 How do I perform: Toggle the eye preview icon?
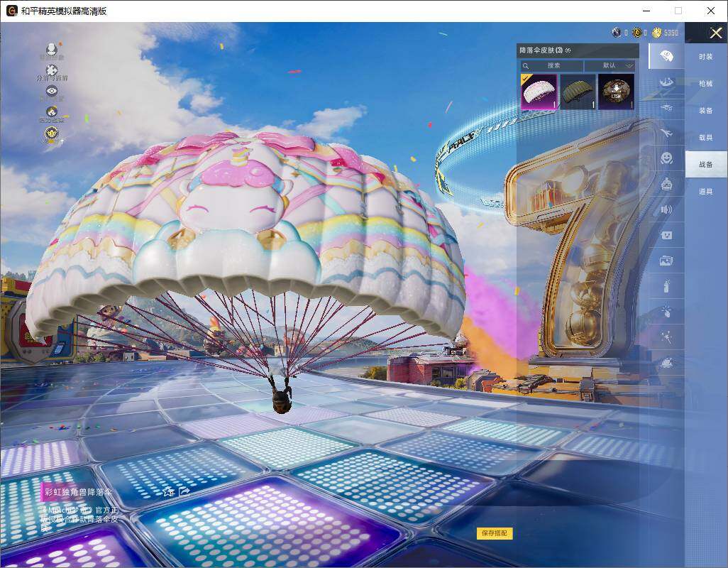point(52,91)
